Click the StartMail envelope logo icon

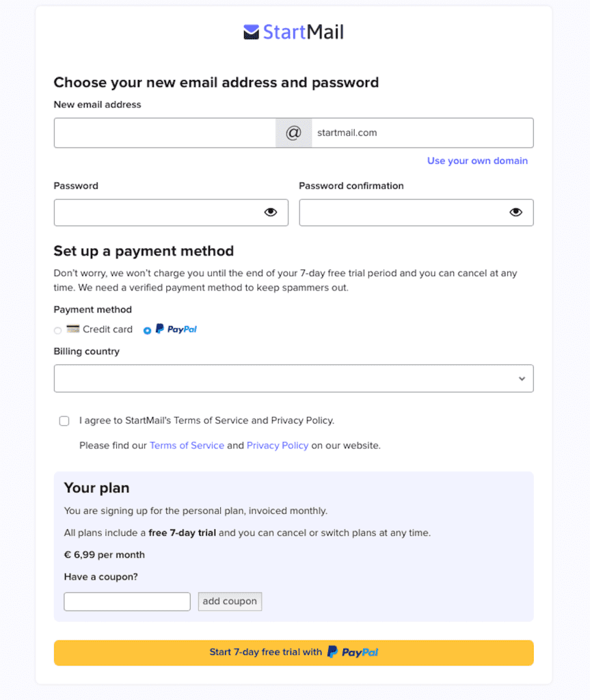coord(252,31)
